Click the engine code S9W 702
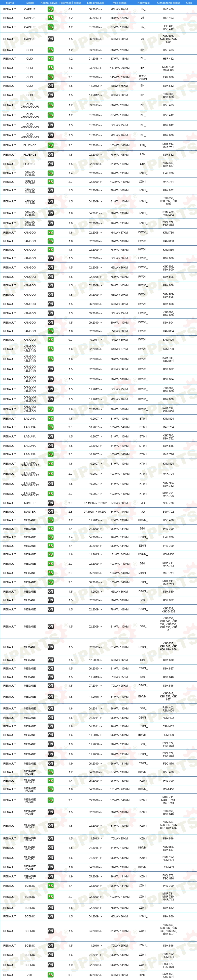Image resolution: width=197 pixels, height=980 pixels. click(168, 511)
